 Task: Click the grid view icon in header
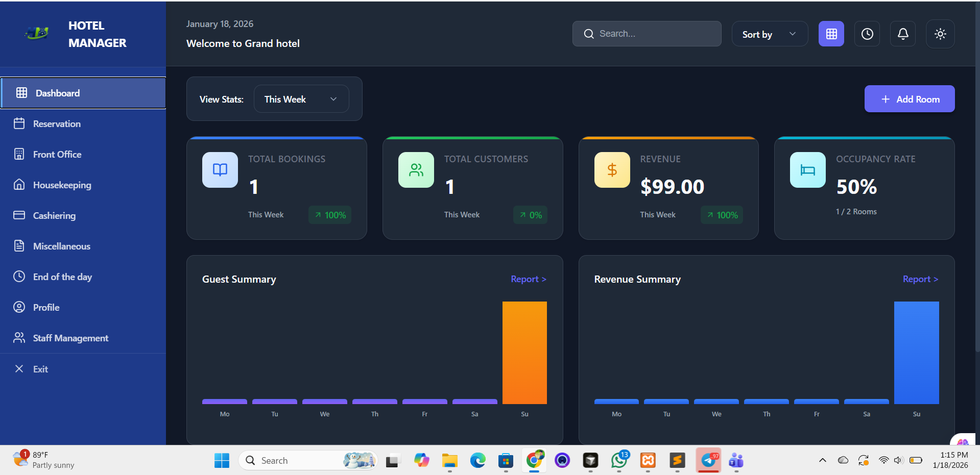831,34
